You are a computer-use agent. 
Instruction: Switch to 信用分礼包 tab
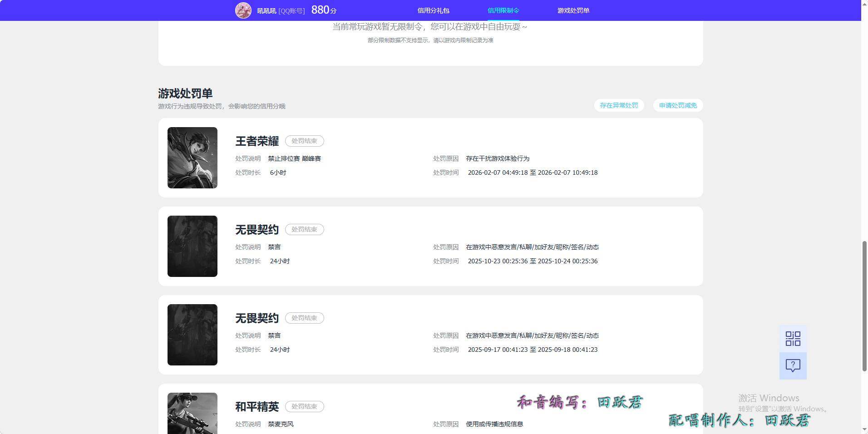pyautogui.click(x=433, y=10)
